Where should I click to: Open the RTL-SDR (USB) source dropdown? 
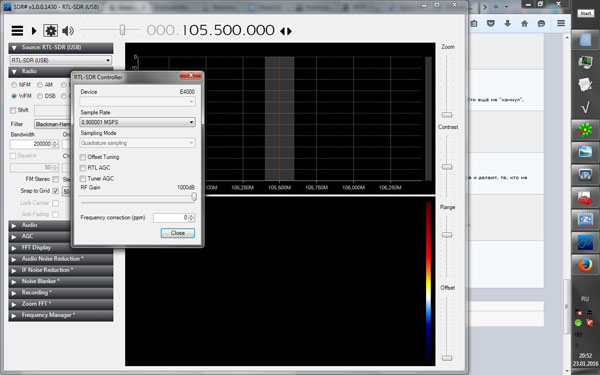coord(61,60)
